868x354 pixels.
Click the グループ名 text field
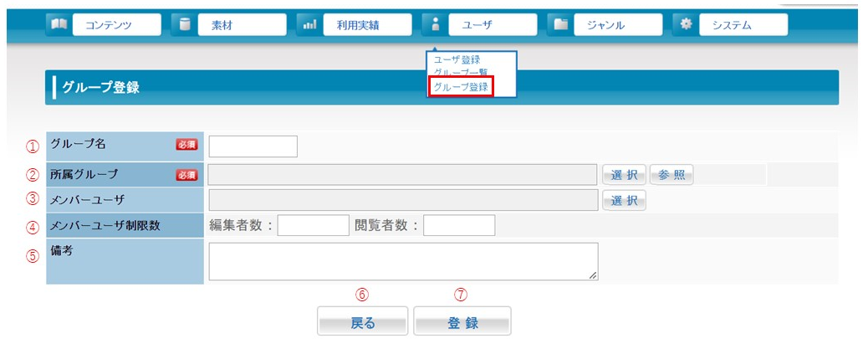click(253, 146)
